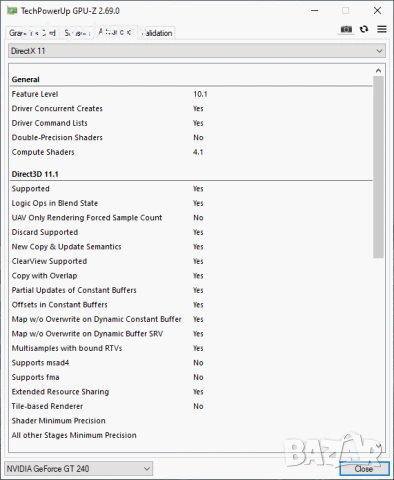Click the 10.1 Feature Level value
This screenshot has width=394, height=480.
(x=200, y=94)
